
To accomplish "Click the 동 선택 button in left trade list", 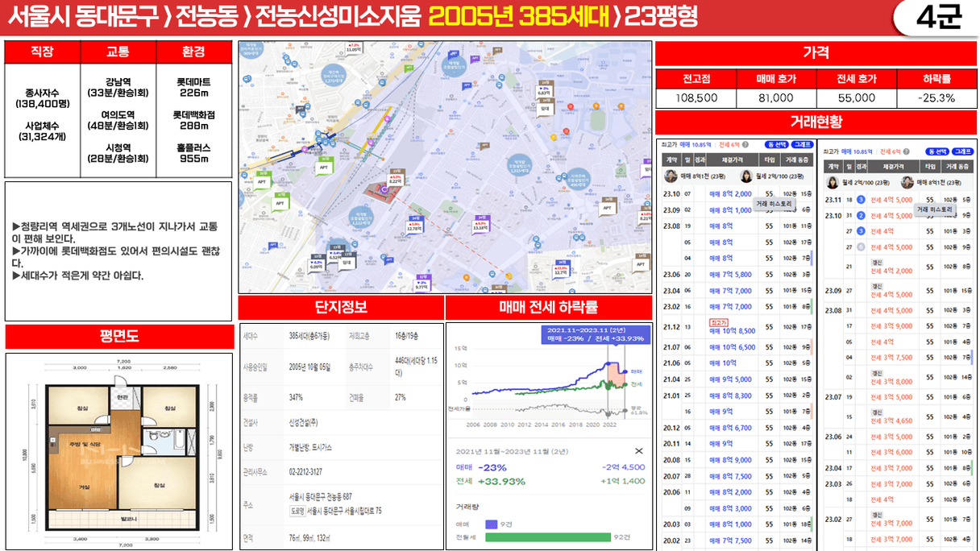I will click(775, 144).
